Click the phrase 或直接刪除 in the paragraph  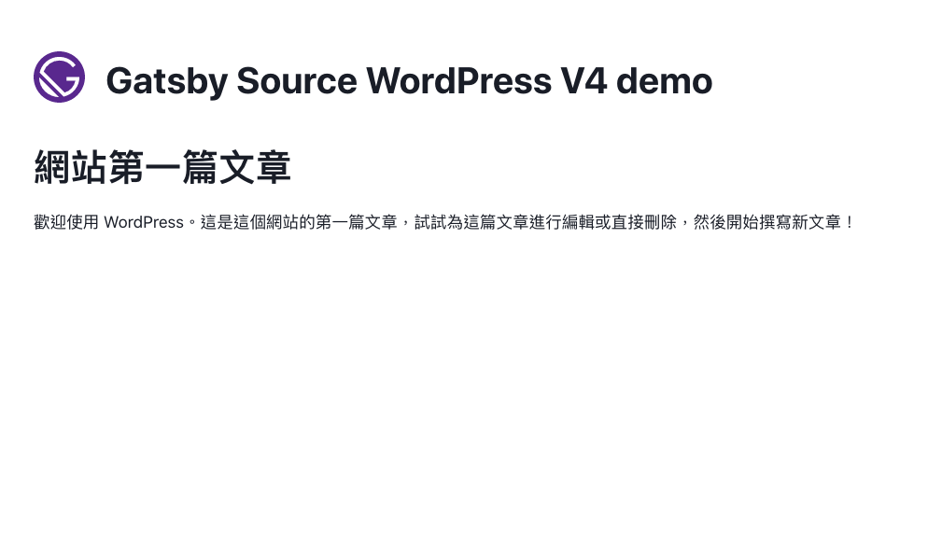tap(636, 222)
